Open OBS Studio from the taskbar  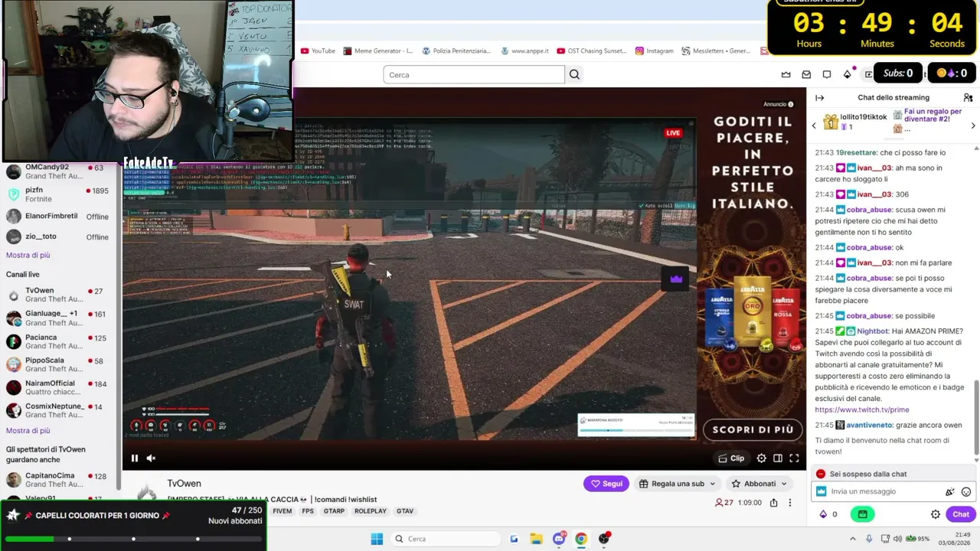tap(604, 539)
